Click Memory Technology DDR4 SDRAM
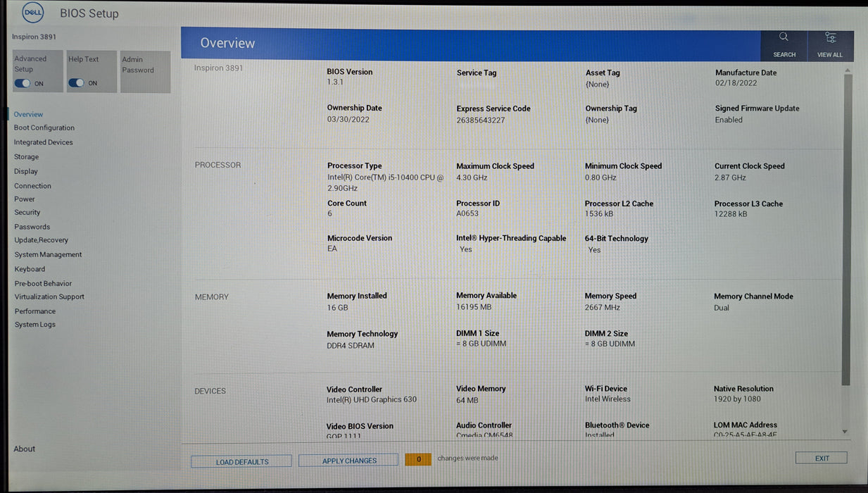This screenshot has height=493, width=868. pyautogui.click(x=351, y=346)
